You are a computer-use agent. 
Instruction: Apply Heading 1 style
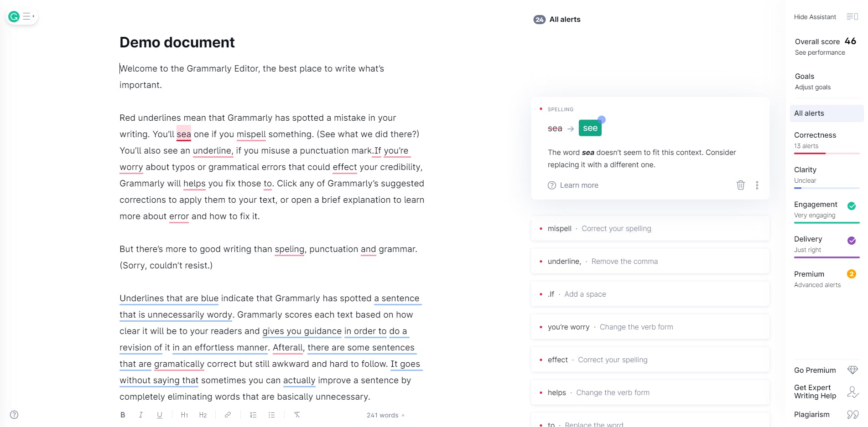pyautogui.click(x=184, y=415)
